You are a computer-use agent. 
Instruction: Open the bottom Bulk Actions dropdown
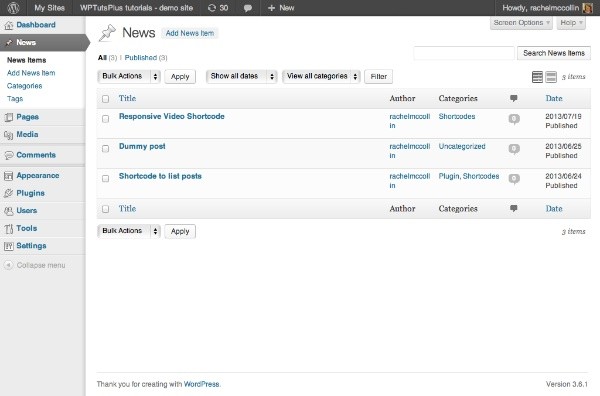point(129,231)
